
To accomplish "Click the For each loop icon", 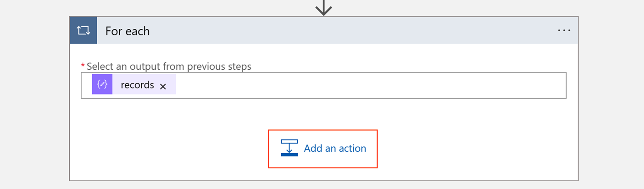I will 83,31.
